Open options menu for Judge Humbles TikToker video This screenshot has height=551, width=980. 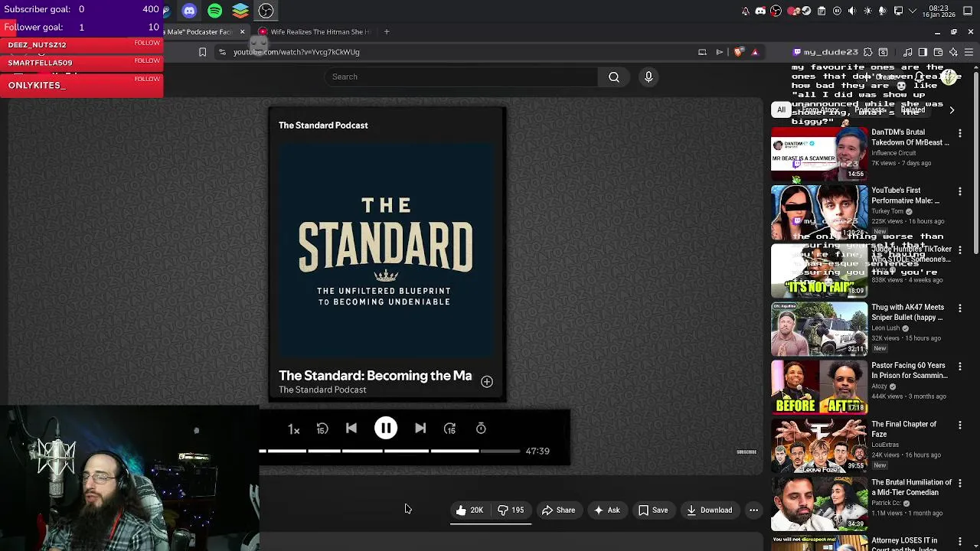960,249
